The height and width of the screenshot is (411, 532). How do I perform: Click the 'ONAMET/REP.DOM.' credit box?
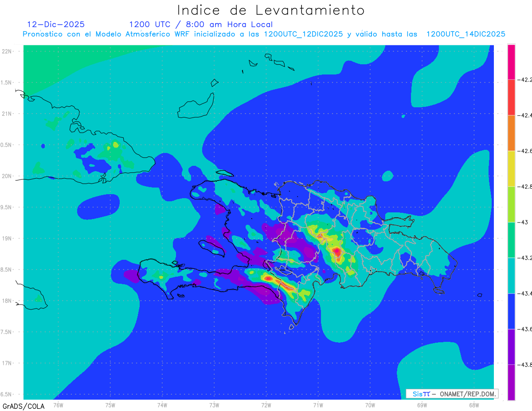coord(452,394)
